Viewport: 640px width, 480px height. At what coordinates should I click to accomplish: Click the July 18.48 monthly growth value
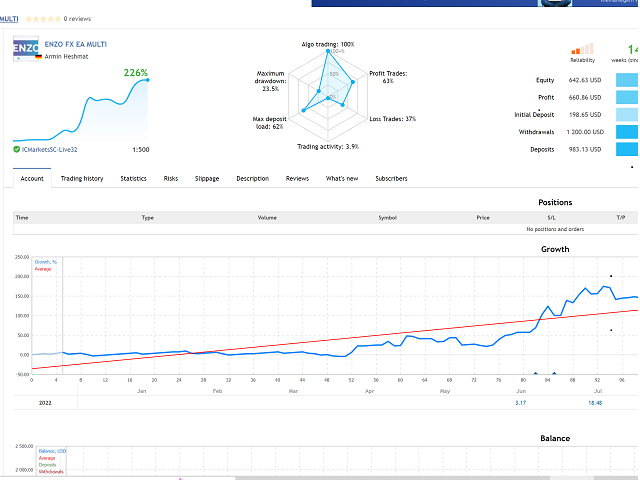(595, 403)
